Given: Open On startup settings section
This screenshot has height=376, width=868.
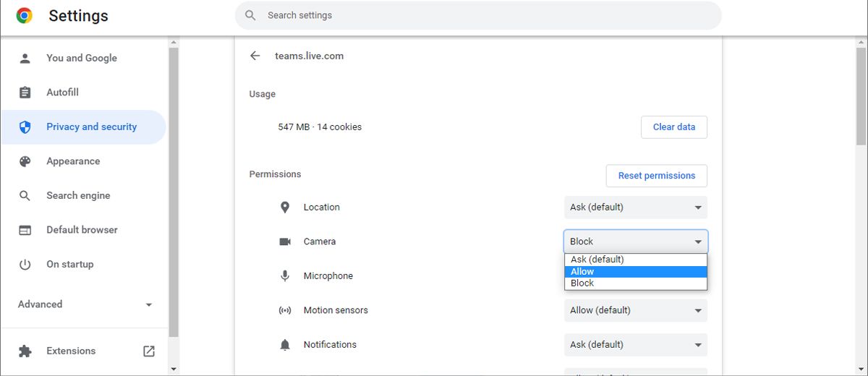Looking at the screenshot, I should click(83, 265).
